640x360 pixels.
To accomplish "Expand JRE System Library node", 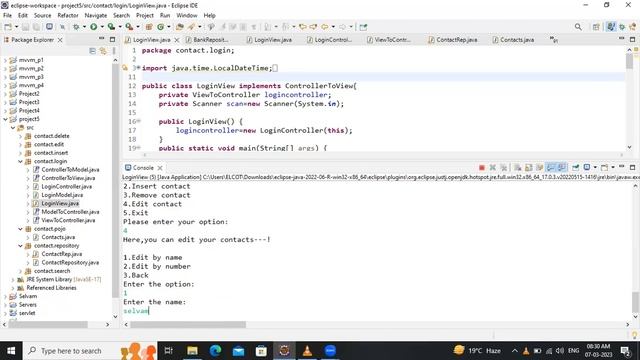I will coord(13,280).
